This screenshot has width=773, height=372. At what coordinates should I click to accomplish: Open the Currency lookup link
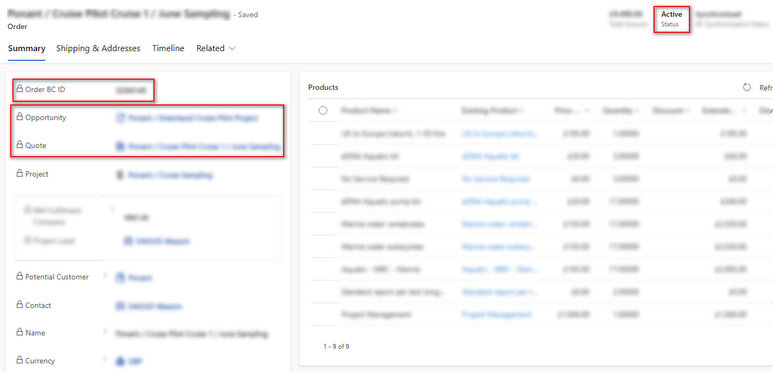[135, 361]
